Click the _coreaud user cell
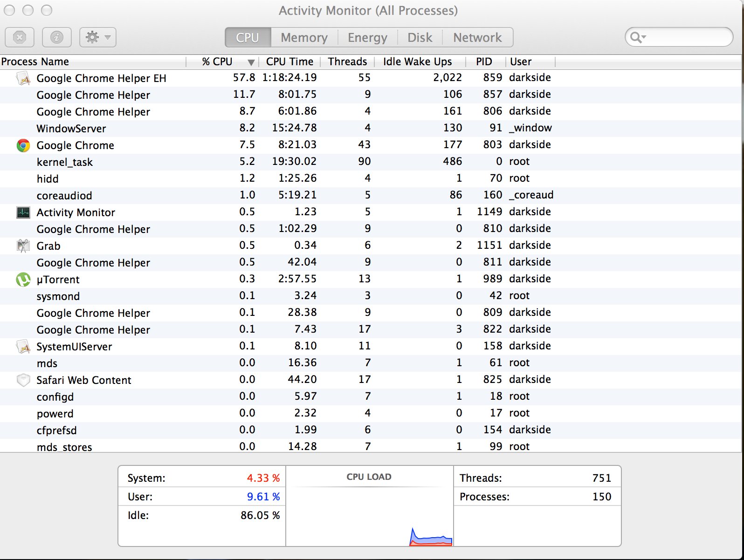The width and height of the screenshot is (744, 560). coord(531,195)
